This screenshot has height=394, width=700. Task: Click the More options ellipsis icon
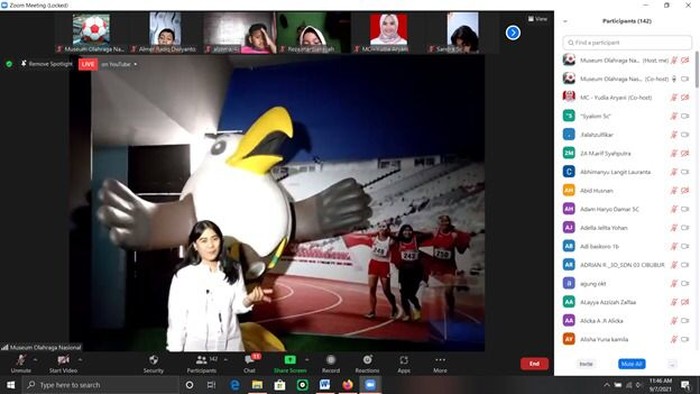pos(440,360)
